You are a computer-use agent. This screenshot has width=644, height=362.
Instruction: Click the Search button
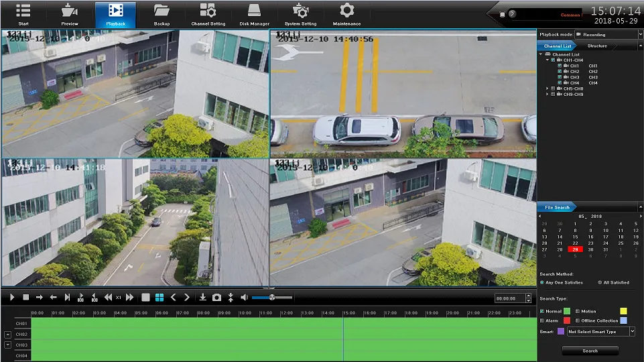pyautogui.click(x=590, y=351)
